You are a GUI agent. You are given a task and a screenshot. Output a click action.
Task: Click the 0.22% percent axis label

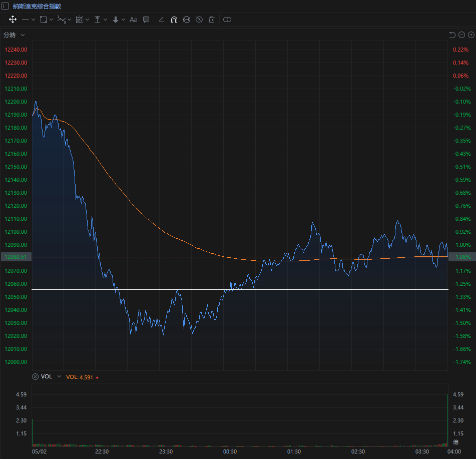[461, 50]
